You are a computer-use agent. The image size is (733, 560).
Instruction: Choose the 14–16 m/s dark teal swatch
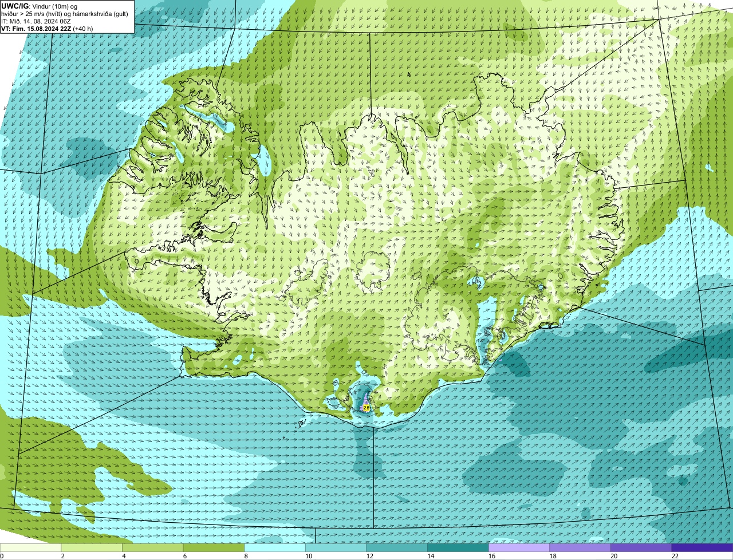coord(458,547)
